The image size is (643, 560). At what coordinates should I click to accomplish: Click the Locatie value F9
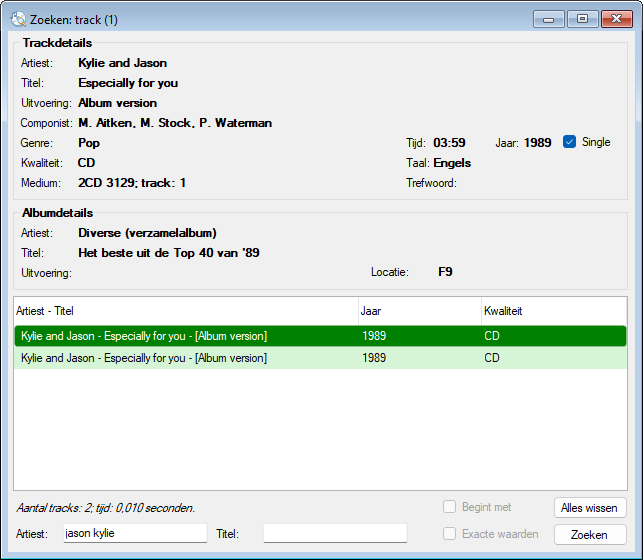445,272
